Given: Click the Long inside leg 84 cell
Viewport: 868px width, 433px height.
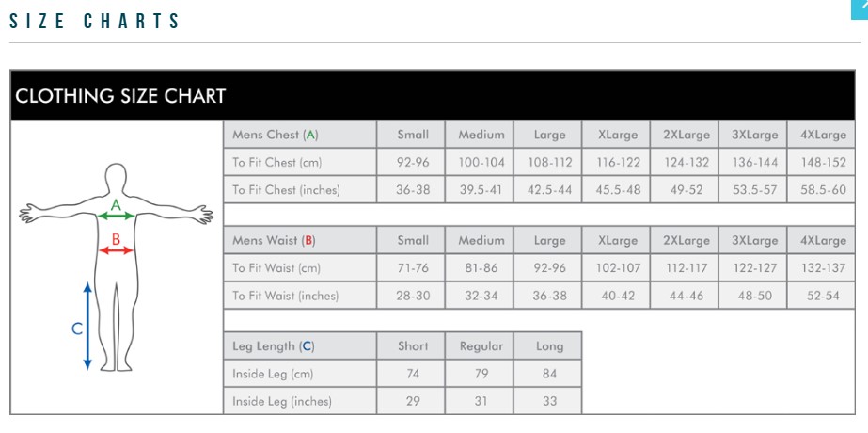Looking at the screenshot, I should (549, 374).
